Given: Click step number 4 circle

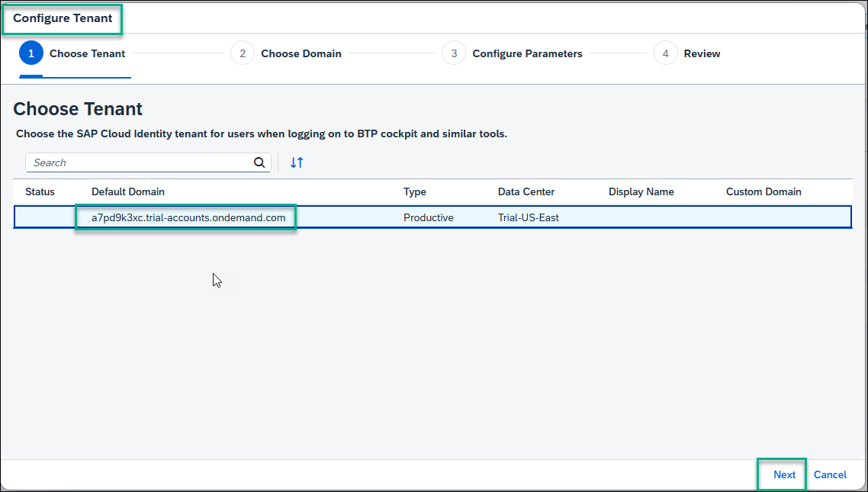Looking at the screenshot, I should point(665,53).
